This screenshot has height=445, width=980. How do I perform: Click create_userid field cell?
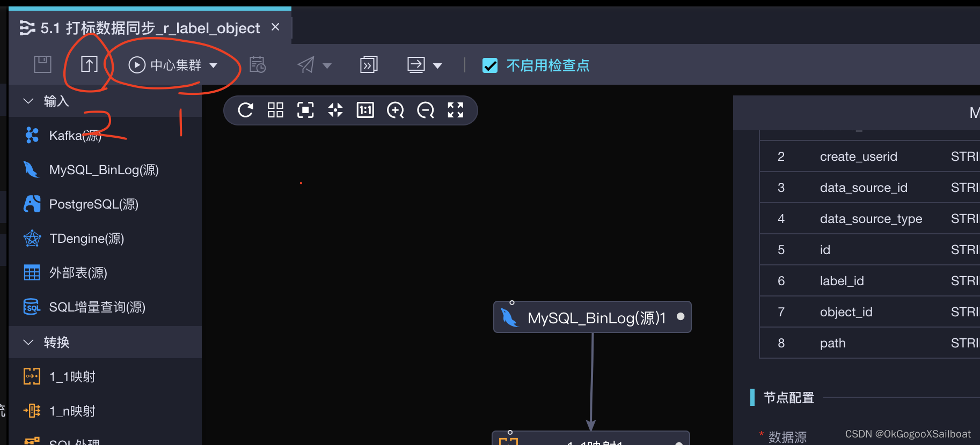pyautogui.click(x=858, y=157)
